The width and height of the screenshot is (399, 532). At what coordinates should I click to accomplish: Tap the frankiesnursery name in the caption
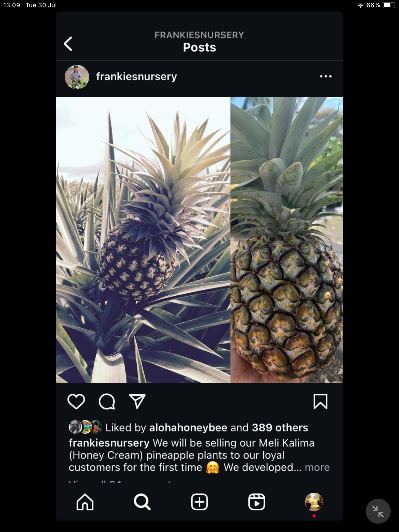109,443
